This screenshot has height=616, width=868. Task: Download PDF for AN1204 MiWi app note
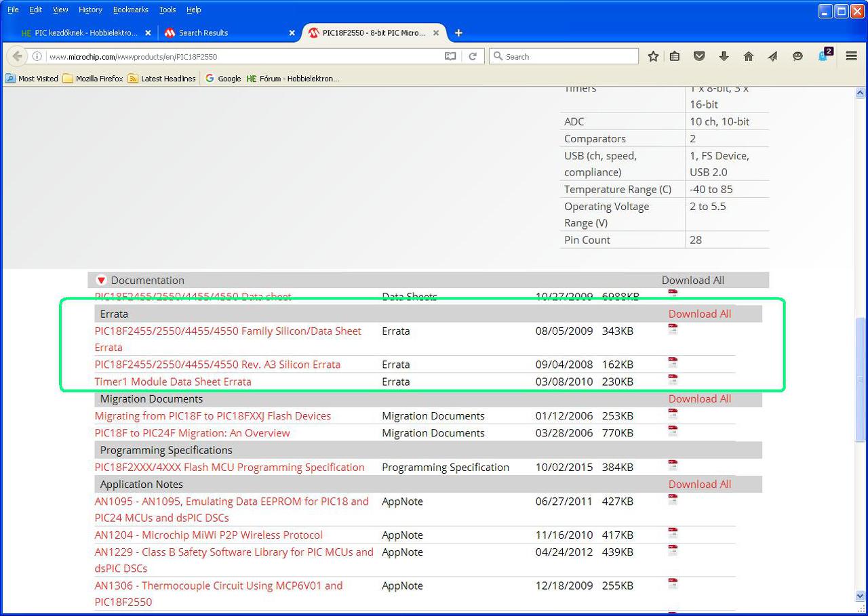pyautogui.click(x=673, y=533)
